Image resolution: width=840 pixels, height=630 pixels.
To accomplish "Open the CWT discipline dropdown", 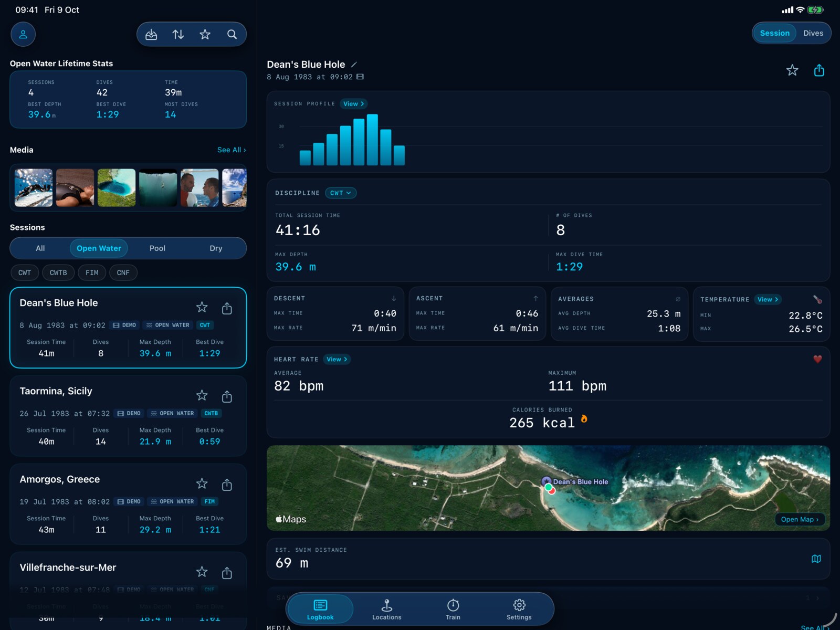I will tap(341, 193).
